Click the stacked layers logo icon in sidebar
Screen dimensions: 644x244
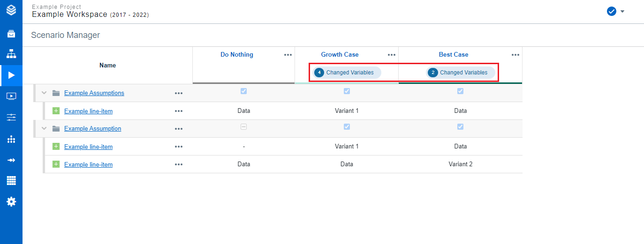(11, 10)
